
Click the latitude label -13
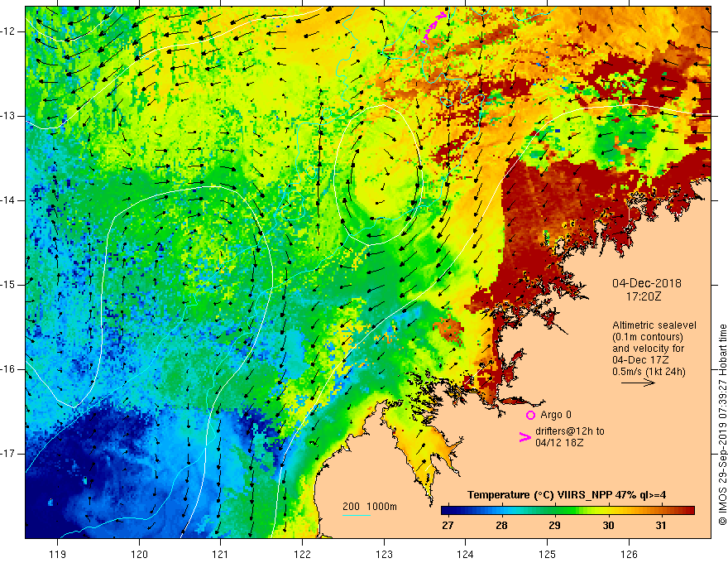pyautogui.click(x=8, y=116)
